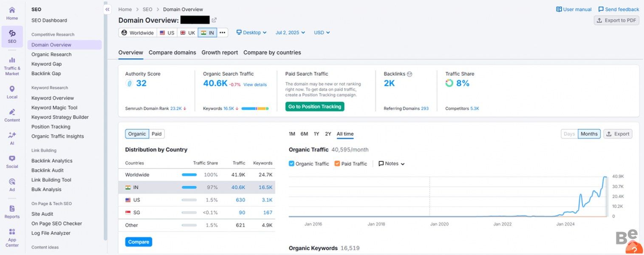644x255 pixels.
Task: Collapse the SEO sidebar with double-chevron
Action: point(107,9)
